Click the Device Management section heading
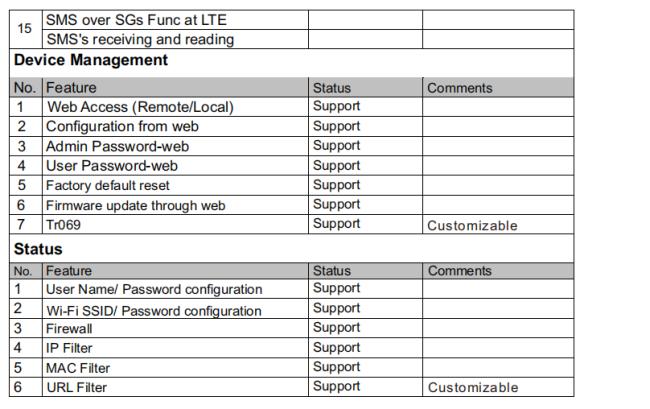The width and height of the screenshot is (650, 409). click(91, 60)
